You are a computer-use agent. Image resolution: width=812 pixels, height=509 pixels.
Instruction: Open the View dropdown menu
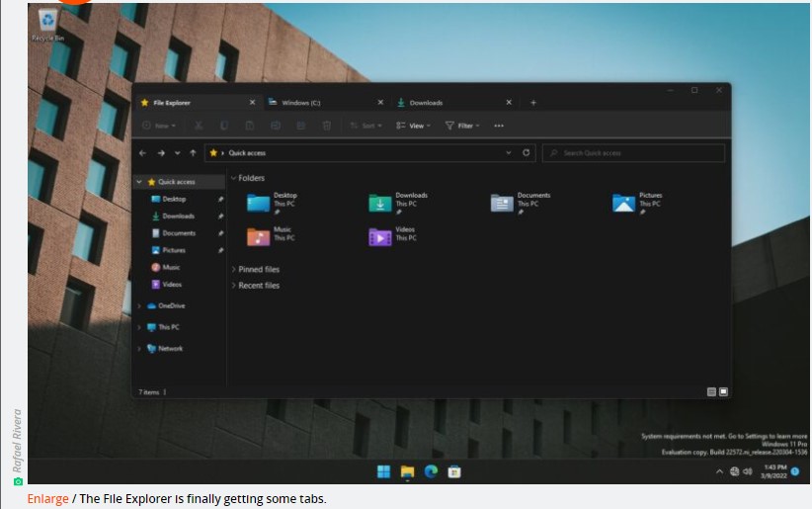413,126
